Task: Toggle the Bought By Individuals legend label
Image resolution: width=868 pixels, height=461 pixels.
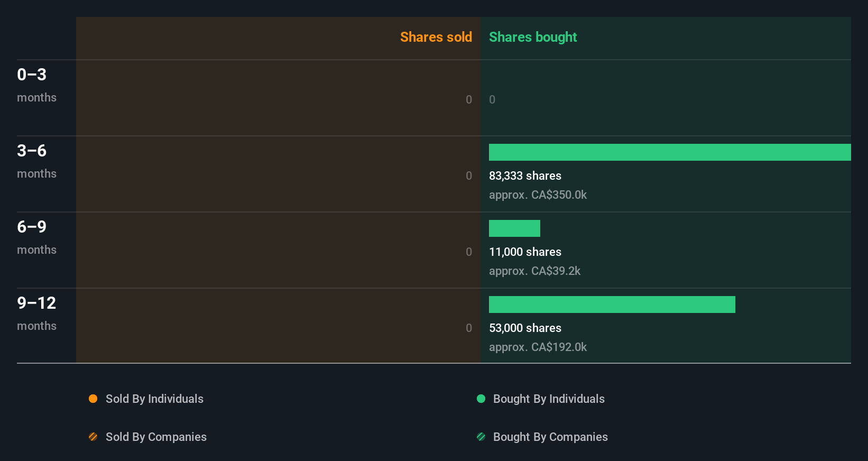Action: 549,399
